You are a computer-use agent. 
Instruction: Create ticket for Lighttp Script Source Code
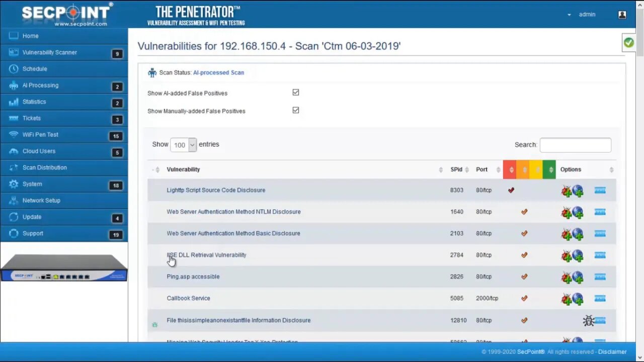[x=600, y=191]
